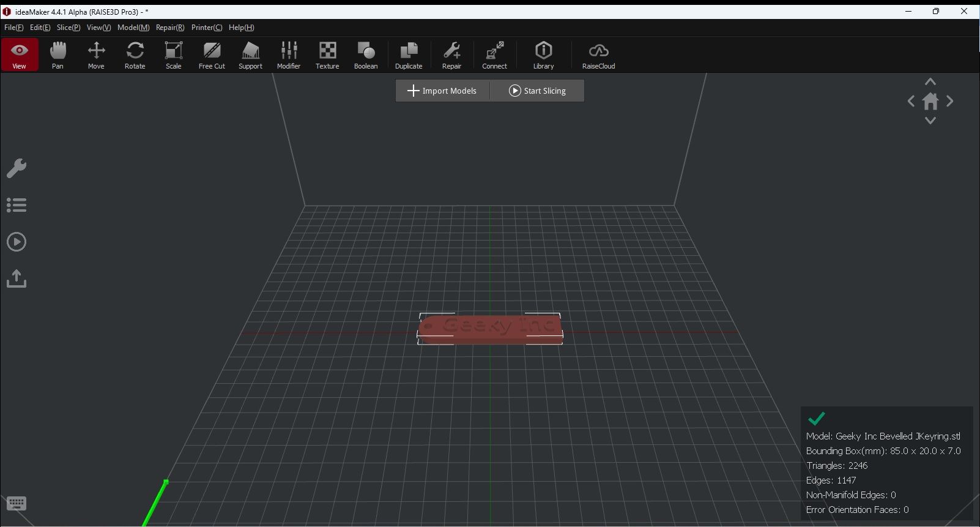980x527 pixels.
Task: Choose the Move tool
Action: (x=96, y=54)
